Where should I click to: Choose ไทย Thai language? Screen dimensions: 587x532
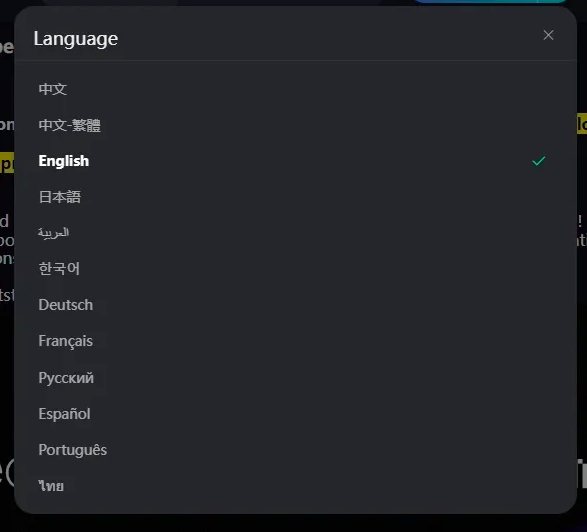pyautogui.click(x=51, y=486)
